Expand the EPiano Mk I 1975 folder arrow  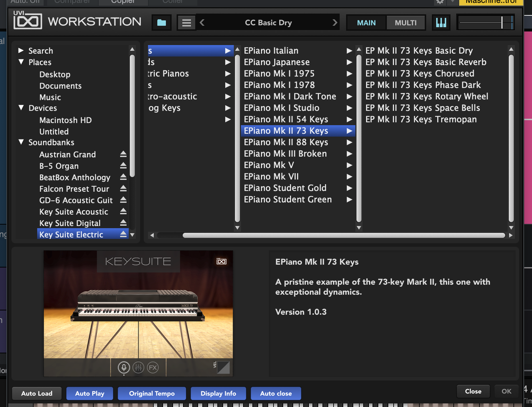pyautogui.click(x=349, y=74)
